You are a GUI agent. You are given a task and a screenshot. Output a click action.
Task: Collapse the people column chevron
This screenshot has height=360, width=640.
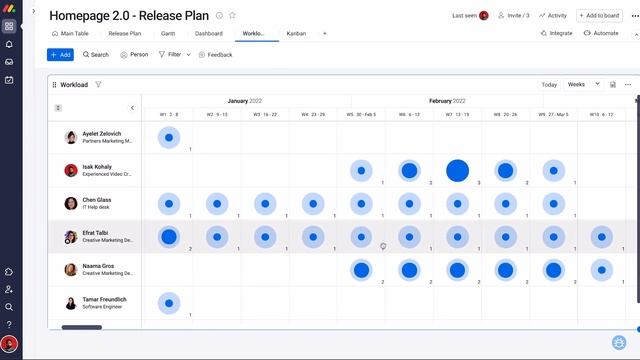point(132,108)
